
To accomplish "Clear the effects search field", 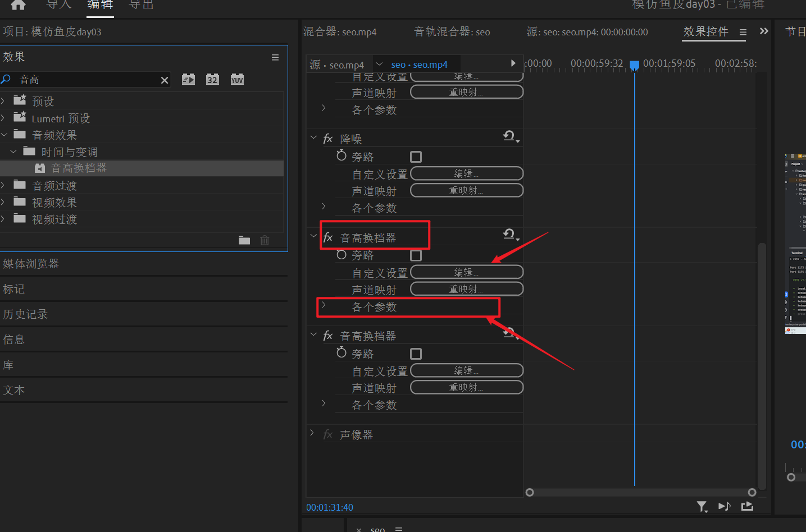I will (165, 80).
